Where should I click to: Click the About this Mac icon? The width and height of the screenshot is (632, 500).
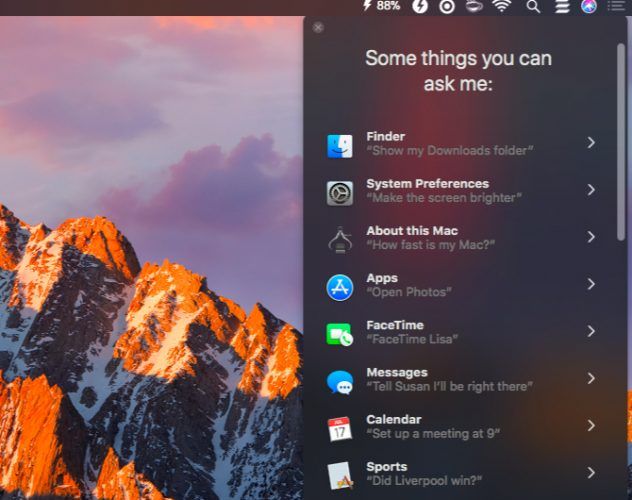[340, 240]
